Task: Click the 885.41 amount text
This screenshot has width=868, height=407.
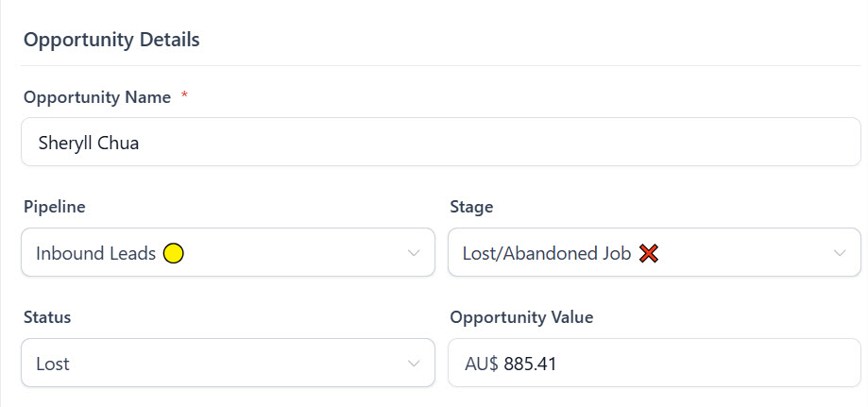Action: pyautogui.click(x=530, y=364)
